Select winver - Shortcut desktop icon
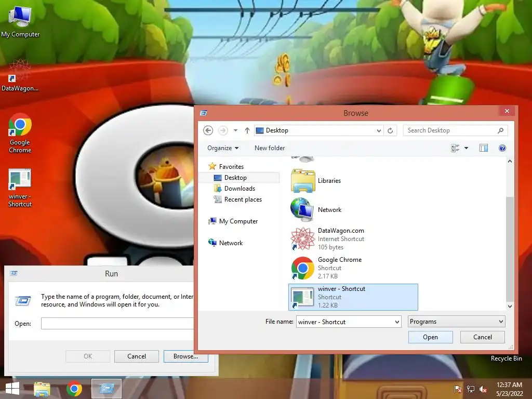 coord(20,188)
